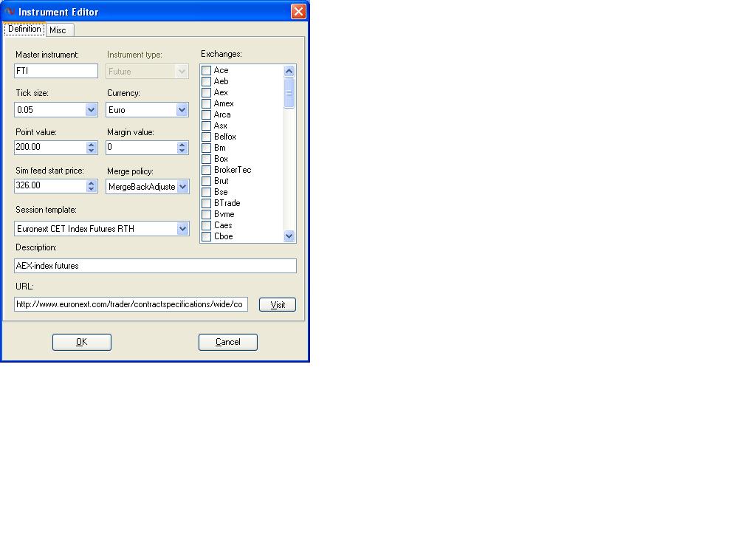This screenshot has height=559, width=756.
Task: Click the URL input field
Action: point(131,304)
